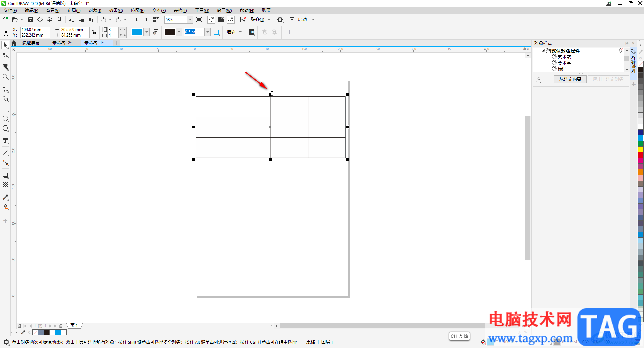The width and height of the screenshot is (644, 348).
Task: Click the Copy icon in the toolbar
Action: pos(81,20)
